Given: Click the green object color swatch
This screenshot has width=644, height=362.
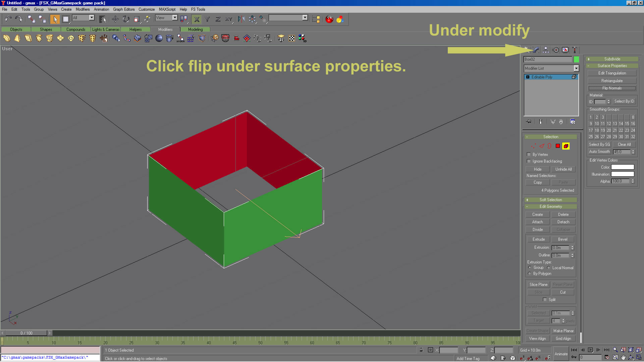Looking at the screenshot, I should click(x=576, y=59).
